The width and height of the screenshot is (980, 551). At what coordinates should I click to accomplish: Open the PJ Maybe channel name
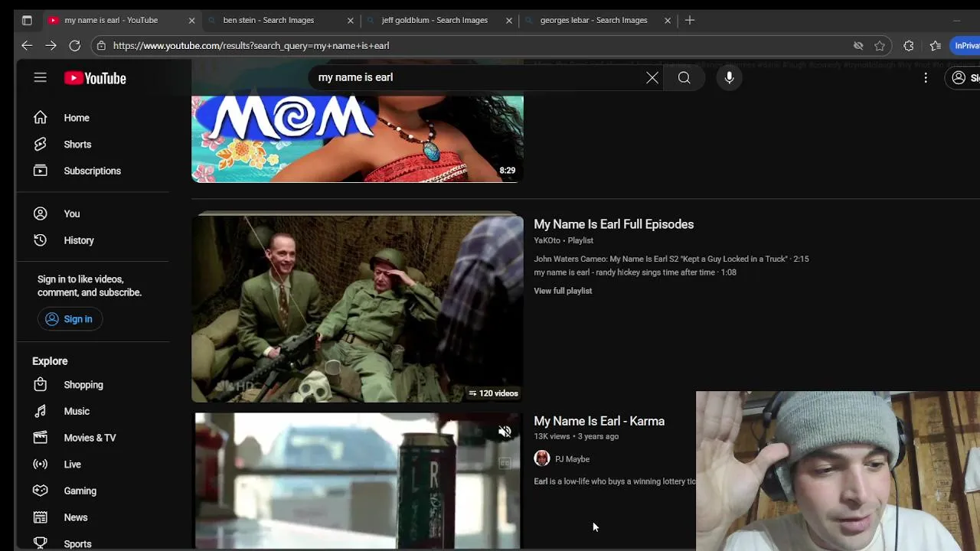pos(572,459)
